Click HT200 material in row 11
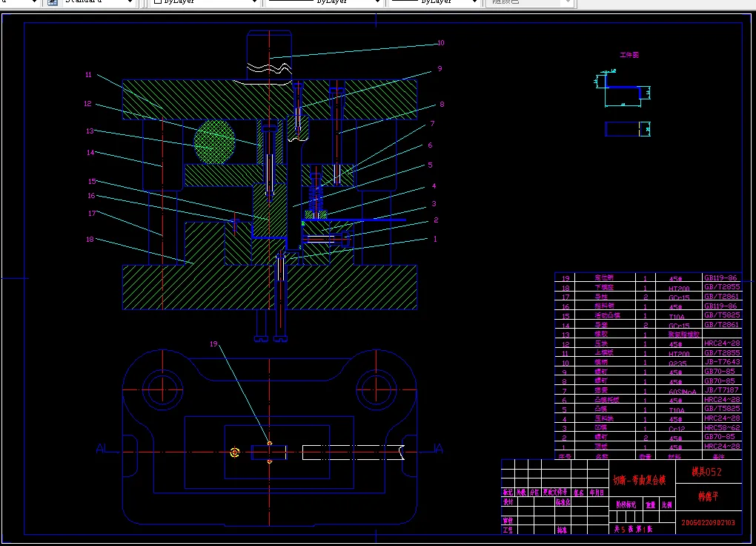This screenshot has height=546, width=756. pos(679,354)
